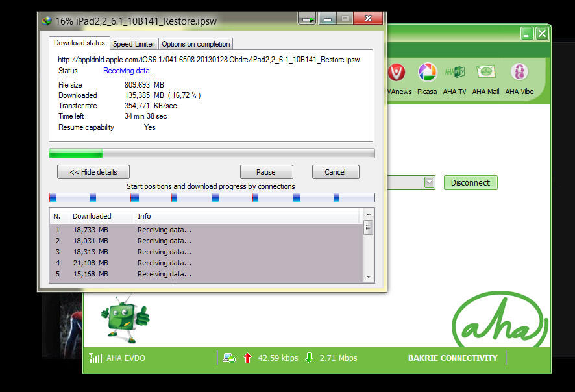
Task: Open the AHA TV icon
Action: click(x=455, y=72)
